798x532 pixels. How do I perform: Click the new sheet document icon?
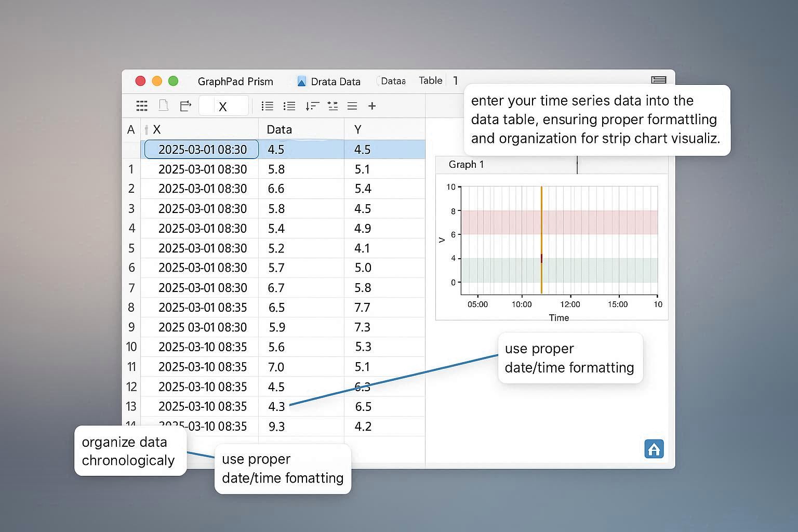pos(164,105)
